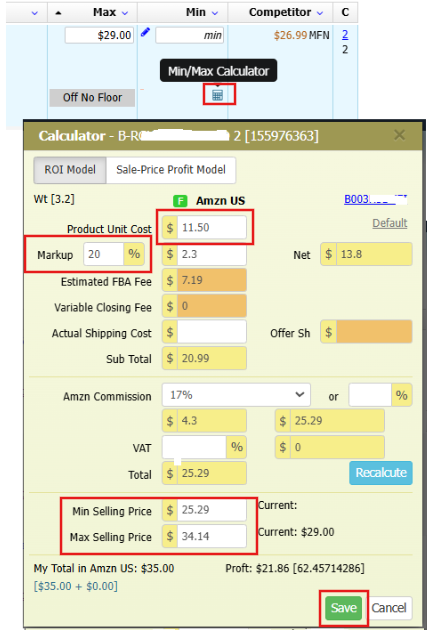Click the Proft: $21.86 text
427x630 pixels.
[295, 568]
